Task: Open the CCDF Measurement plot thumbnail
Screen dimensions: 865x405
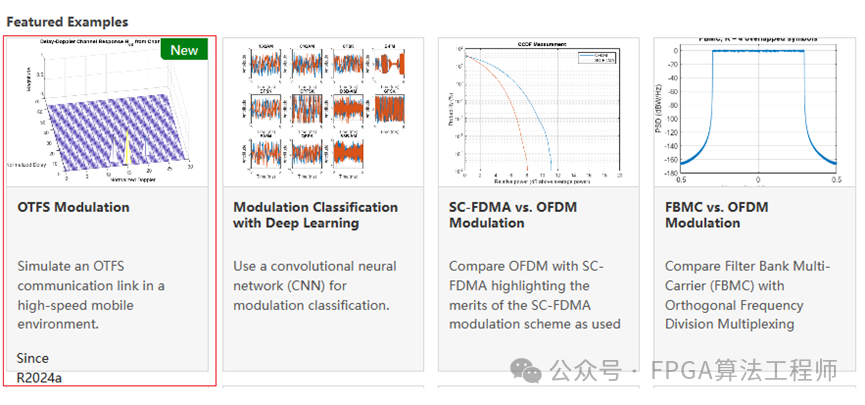Action: point(539,112)
